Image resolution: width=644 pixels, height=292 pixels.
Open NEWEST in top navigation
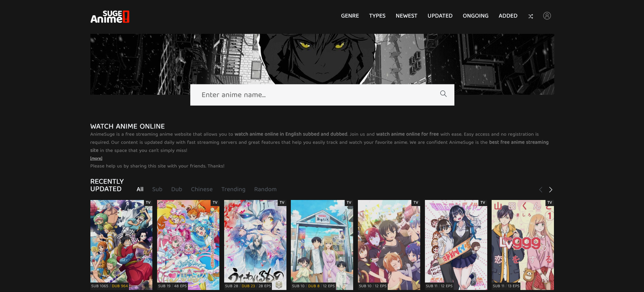[x=407, y=16]
